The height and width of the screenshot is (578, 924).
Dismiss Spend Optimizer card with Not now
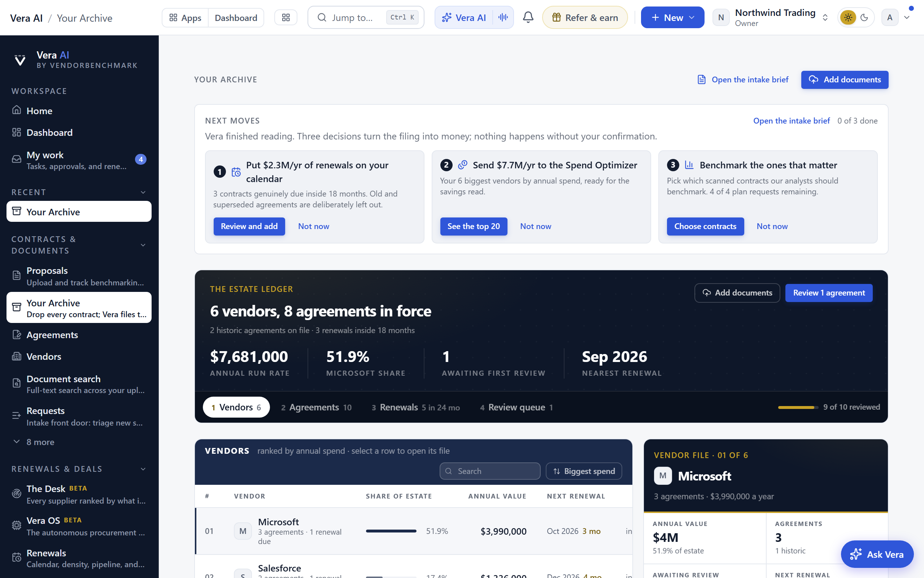coord(536,226)
